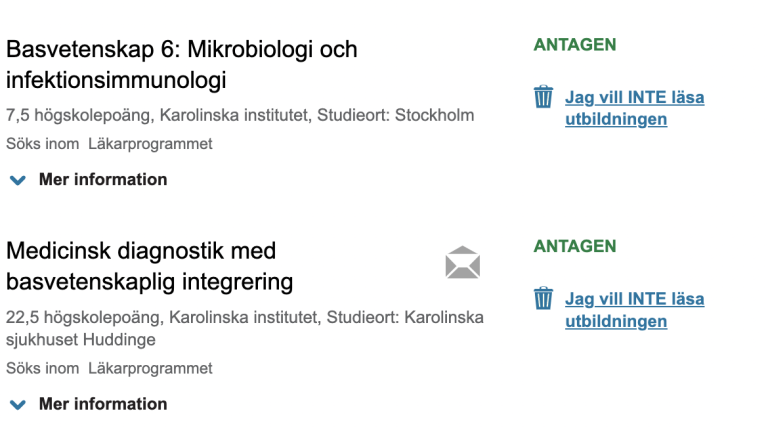This screenshot has height=432, width=768.
Task: Click Läkarprogrammet under Medicinsk diagnostik
Action: 150,368
